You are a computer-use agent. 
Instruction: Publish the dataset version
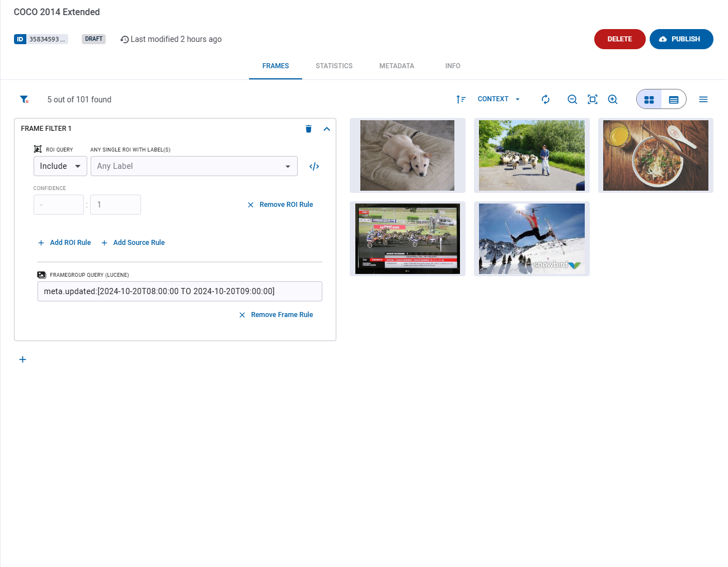tap(681, 39)
